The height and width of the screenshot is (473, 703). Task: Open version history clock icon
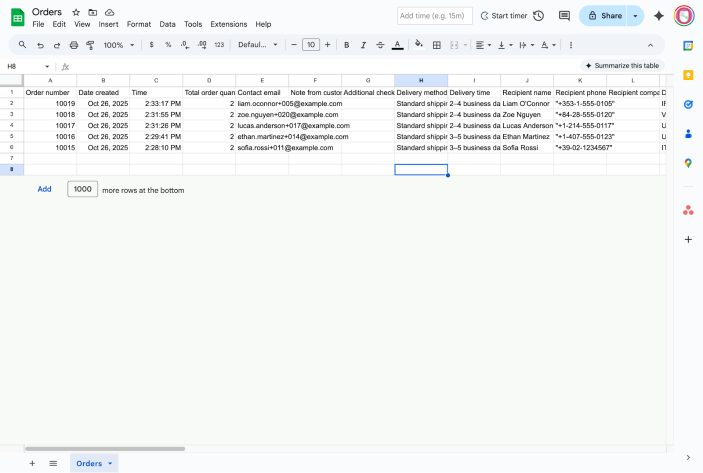tap(539, 16)
